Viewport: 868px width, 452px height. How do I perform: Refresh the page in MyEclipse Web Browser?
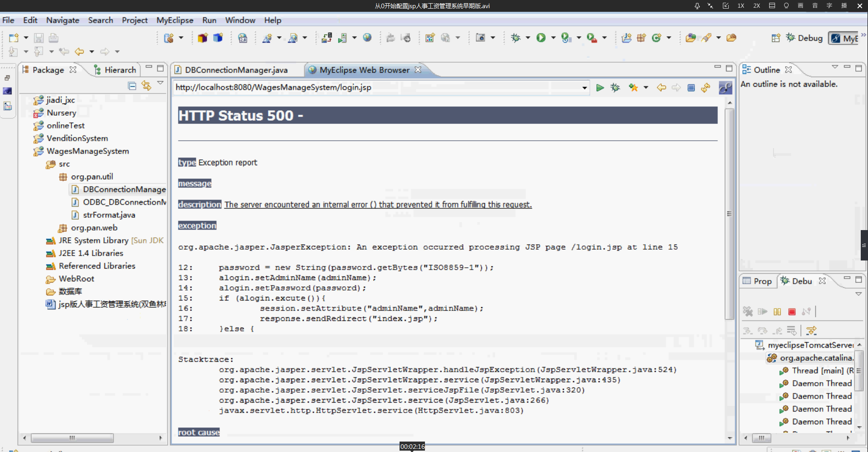(x=706, y=88)
